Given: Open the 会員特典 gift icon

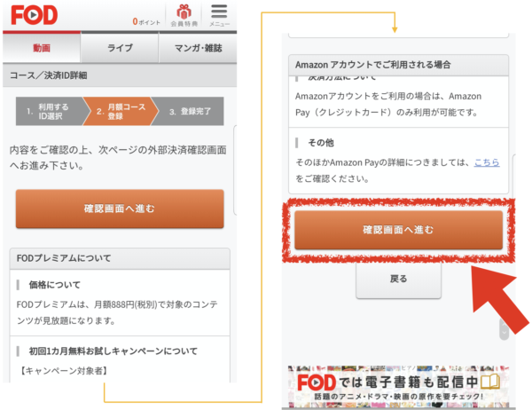Looking at the screenshot, I should tap(184, 15).
